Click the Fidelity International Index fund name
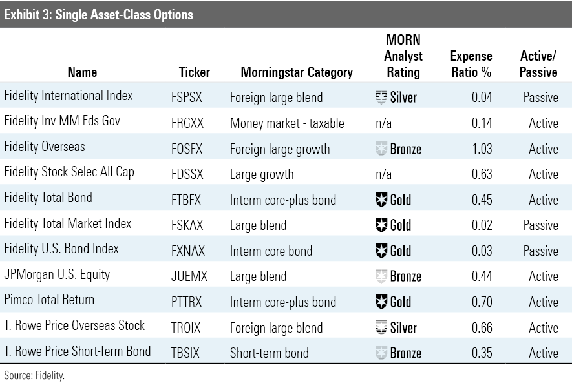This screenshot has width=572, height=392. (69, 96)
